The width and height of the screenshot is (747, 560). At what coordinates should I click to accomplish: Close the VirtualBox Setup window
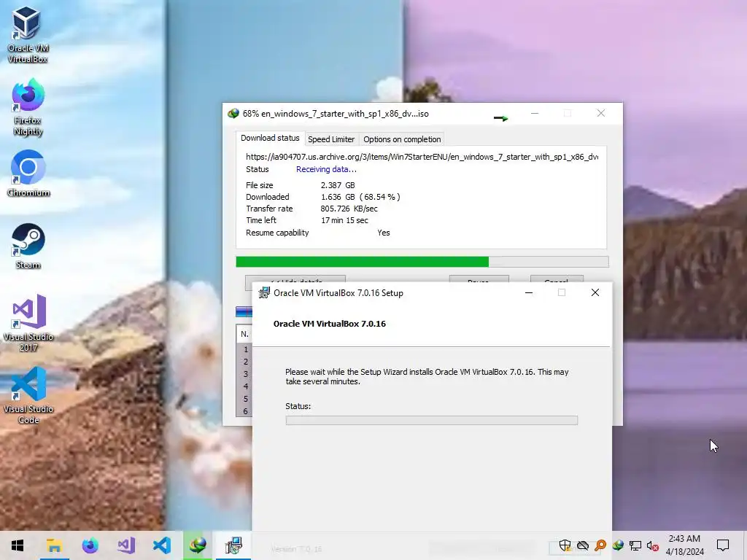point(595,292)
